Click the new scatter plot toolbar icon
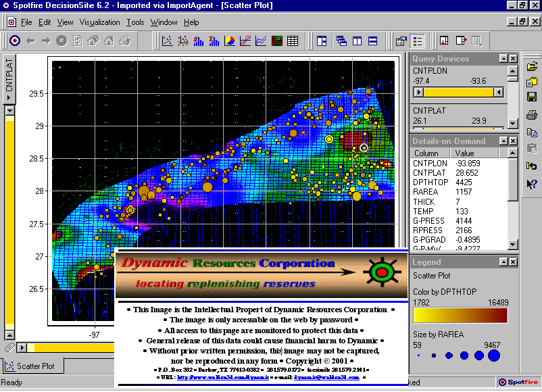This screenshot has width=542, height=392. pos(167,41)
